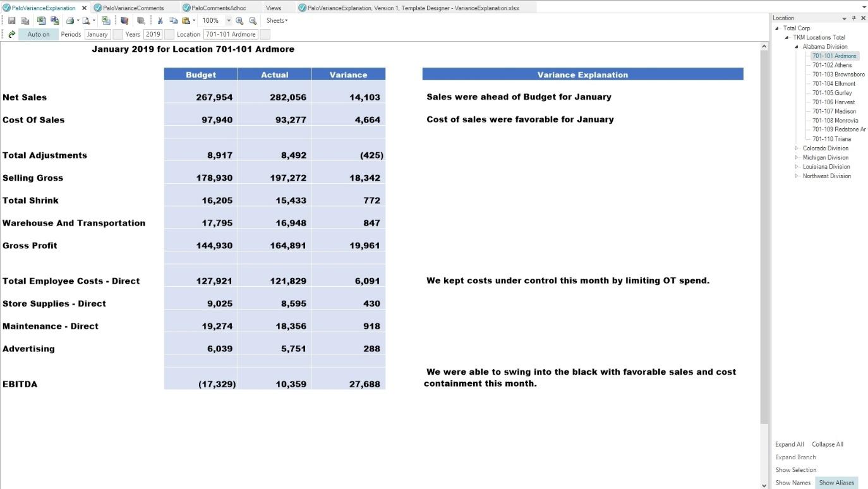Toggle the Auto on button
Image resolution: width=868 pixels, height=489 pixels.
[39, 34]
